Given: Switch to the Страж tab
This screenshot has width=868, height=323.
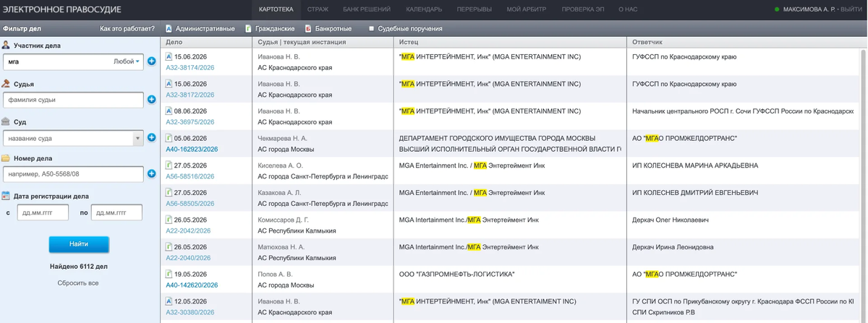Looking at the screenshot, I should tap(318, 9).
